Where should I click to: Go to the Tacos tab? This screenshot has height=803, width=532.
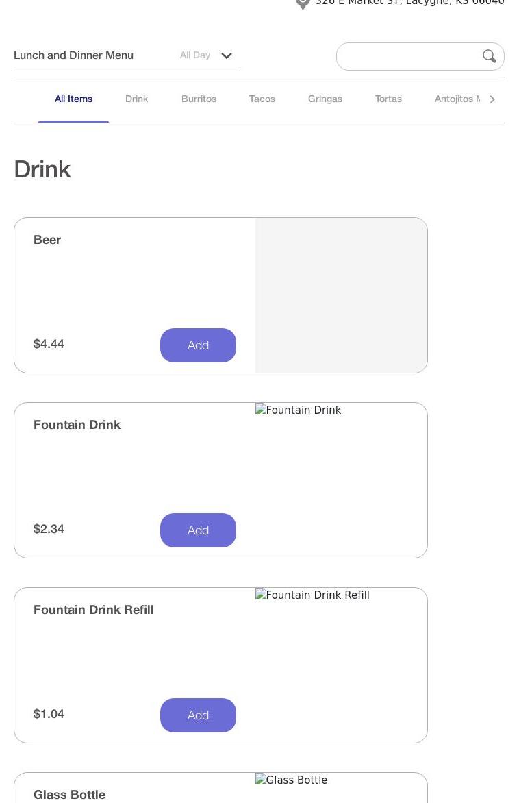pos(262,99)
